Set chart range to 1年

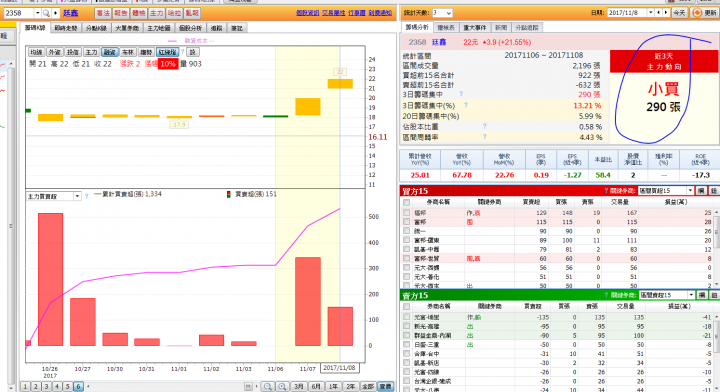[333, 386]
